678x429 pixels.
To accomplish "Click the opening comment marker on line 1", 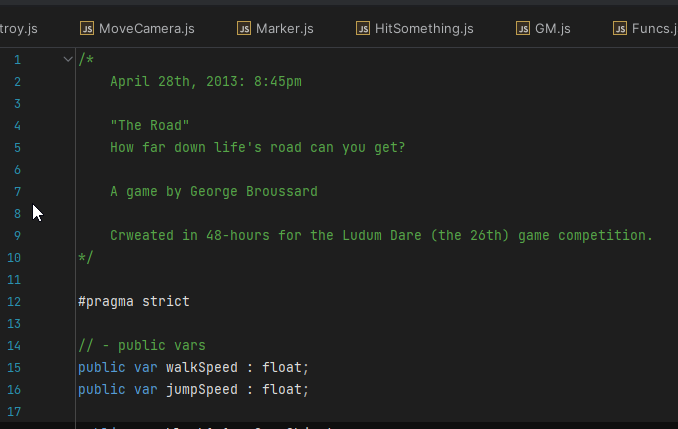I will point(86,59).
